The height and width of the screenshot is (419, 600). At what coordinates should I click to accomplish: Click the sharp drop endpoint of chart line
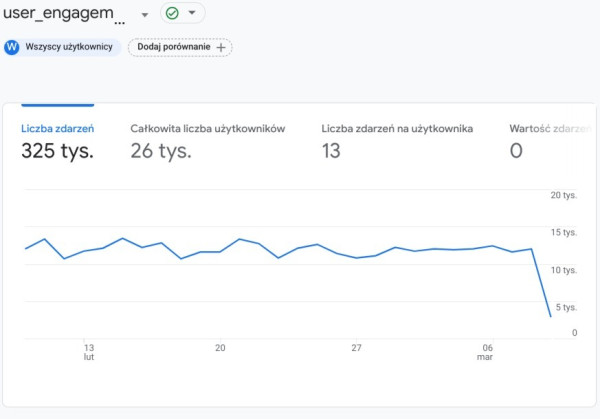click(549, 317)
